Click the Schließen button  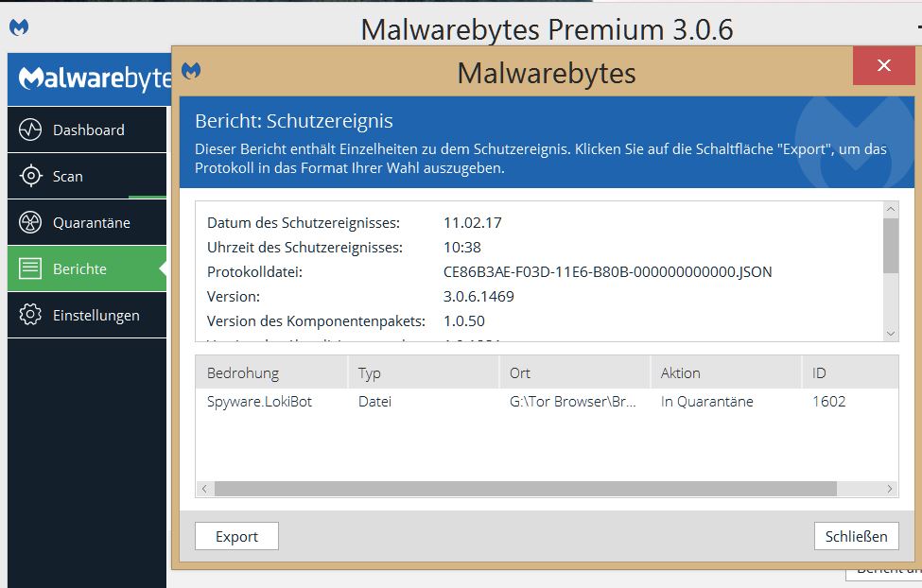click(x=856, y=536)
